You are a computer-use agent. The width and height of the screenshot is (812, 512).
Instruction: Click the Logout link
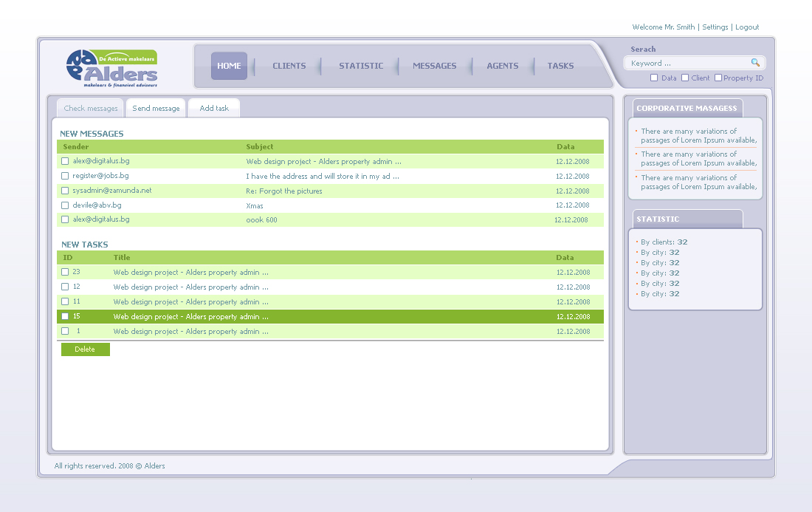click(747, 27)
